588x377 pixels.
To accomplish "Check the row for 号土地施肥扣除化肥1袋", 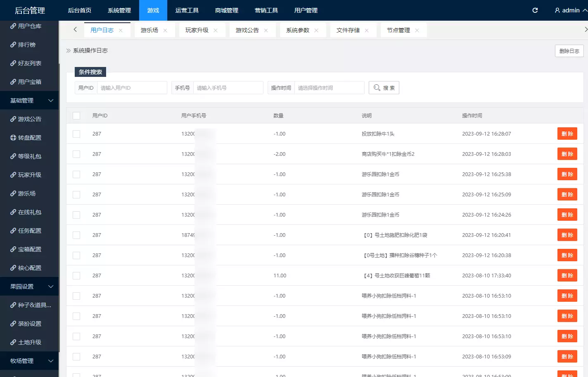I will coord(76,235).
